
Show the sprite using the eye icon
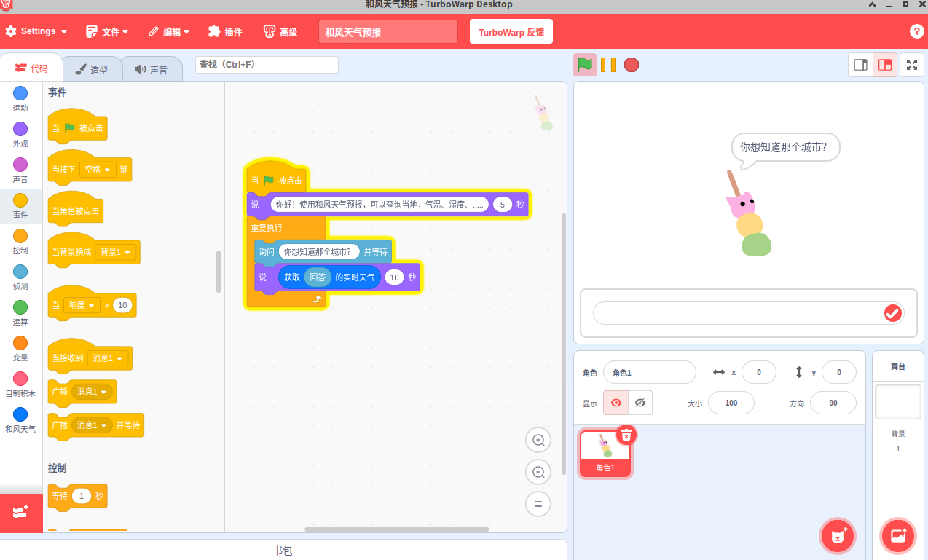click(616, 403)
